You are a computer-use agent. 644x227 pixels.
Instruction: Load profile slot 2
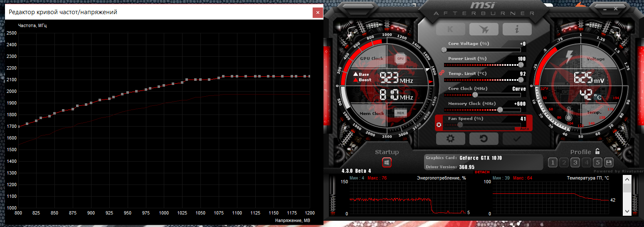564,162
